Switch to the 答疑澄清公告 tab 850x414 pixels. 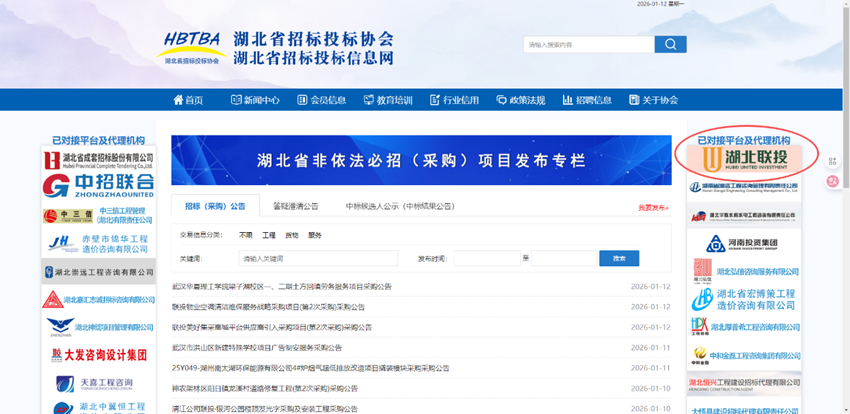coord(295,206)
